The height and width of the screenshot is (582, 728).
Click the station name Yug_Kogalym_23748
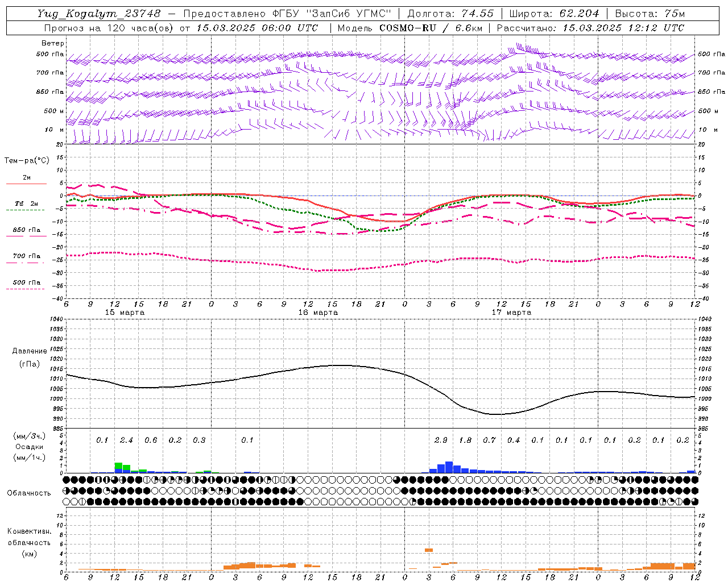pos(100,14)
